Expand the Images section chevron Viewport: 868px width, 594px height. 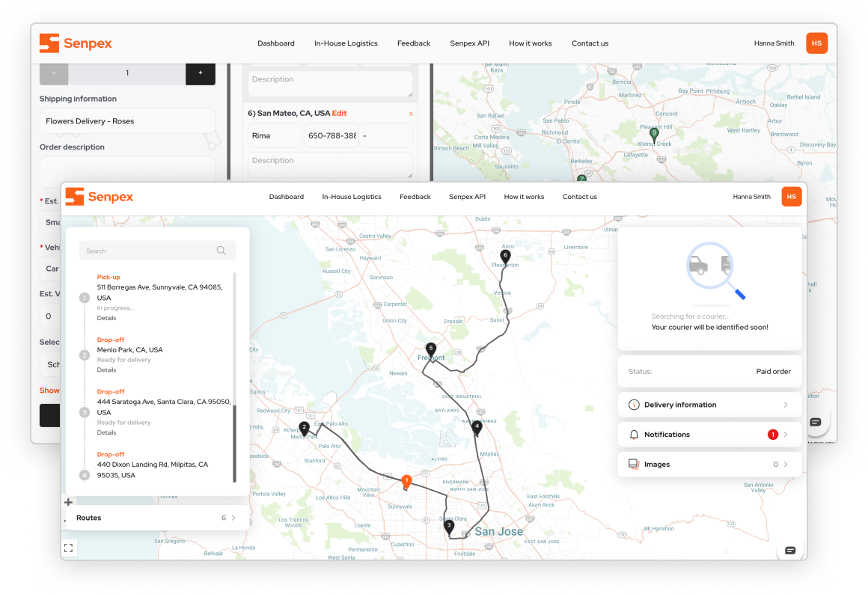[x=786, y=465]
